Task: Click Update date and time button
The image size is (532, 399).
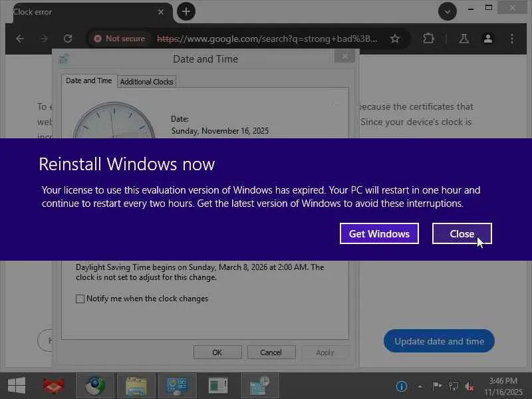Action: [439, 340]
